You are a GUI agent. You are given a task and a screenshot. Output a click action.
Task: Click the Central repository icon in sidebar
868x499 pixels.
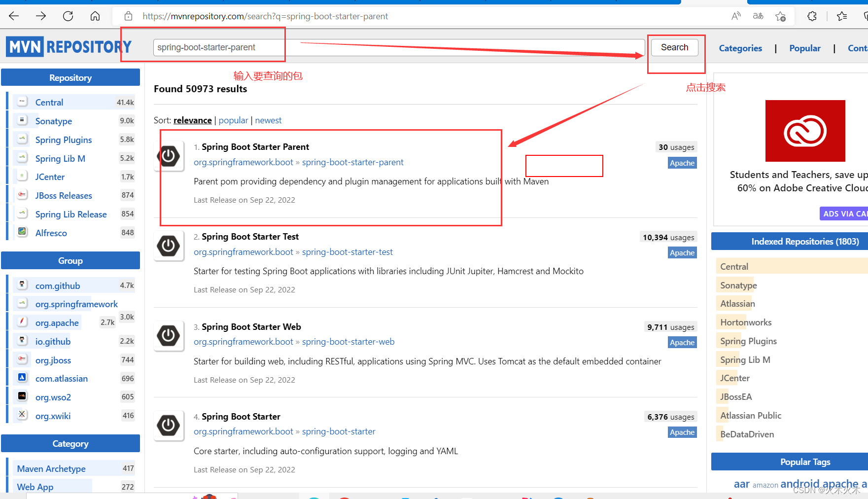click(x=22, y=102)
